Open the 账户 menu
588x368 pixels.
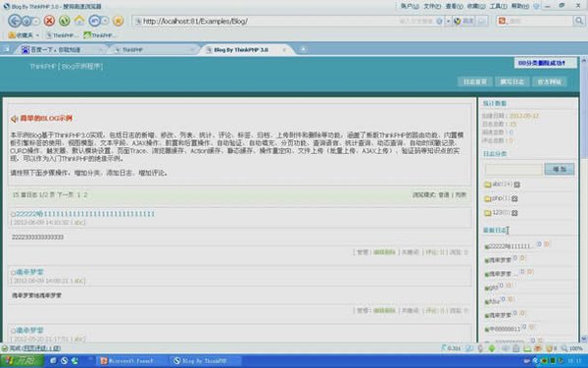(410, 6)
